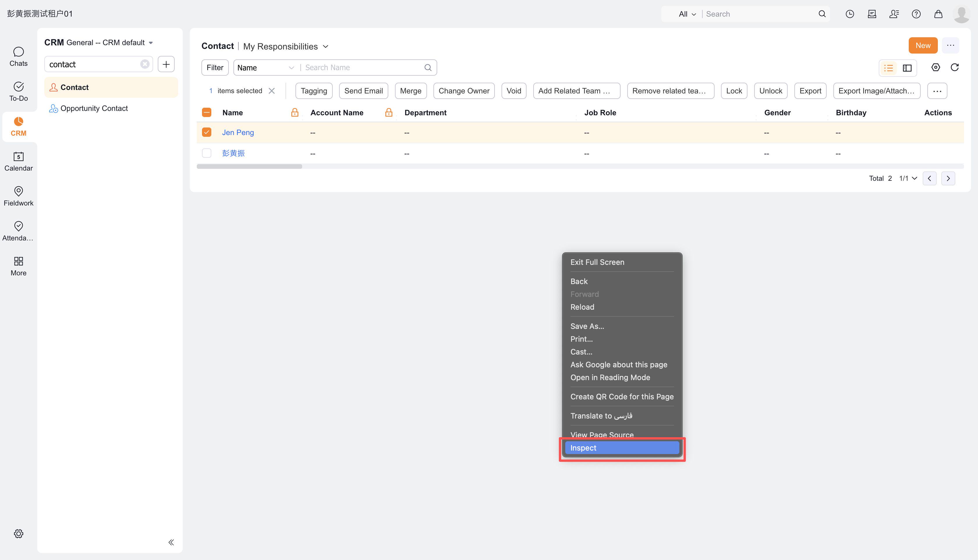Clear the contact menu search text

click(145, 64)
